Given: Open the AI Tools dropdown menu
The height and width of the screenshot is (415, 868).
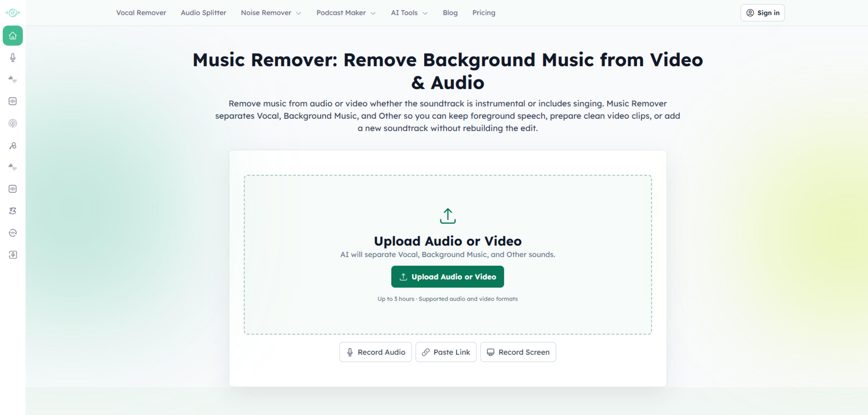Looking at the screenshot, I should pyautogui.click(x=409, y=13).
